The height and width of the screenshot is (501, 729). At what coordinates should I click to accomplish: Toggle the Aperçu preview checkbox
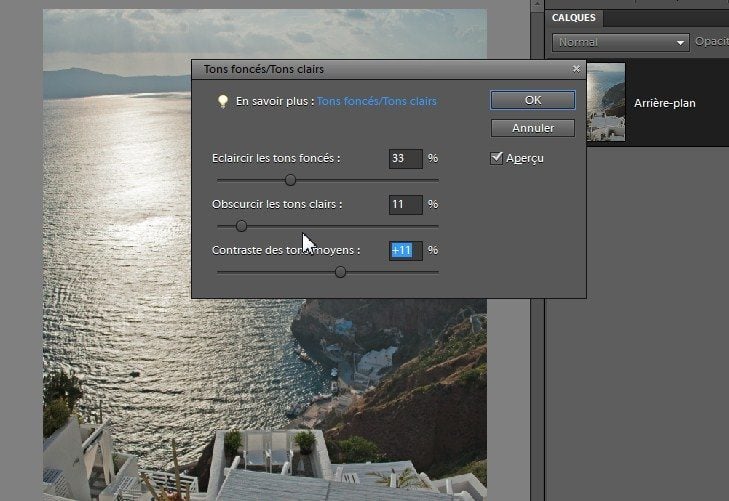pos(497,158)
